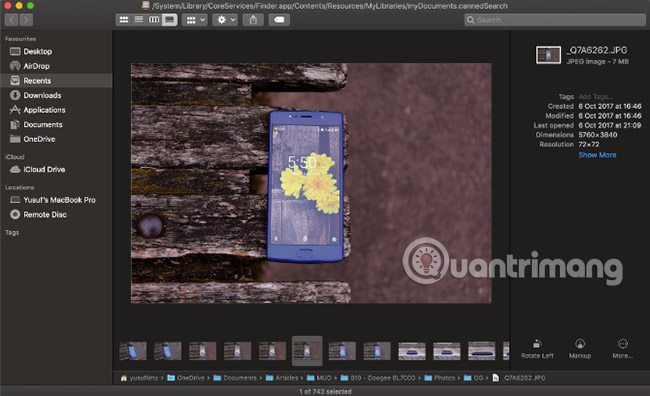The width and height of the screenshot is (650, 396).
Task: Click the _Q7A6262.JPG preview thumbnail icon
Action: [x=548, y=55]
